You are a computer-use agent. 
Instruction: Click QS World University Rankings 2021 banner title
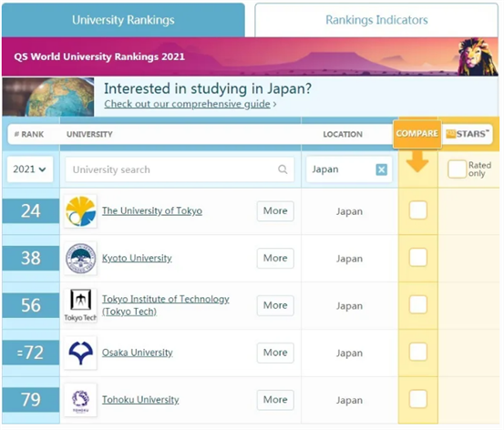click(99, 56)
